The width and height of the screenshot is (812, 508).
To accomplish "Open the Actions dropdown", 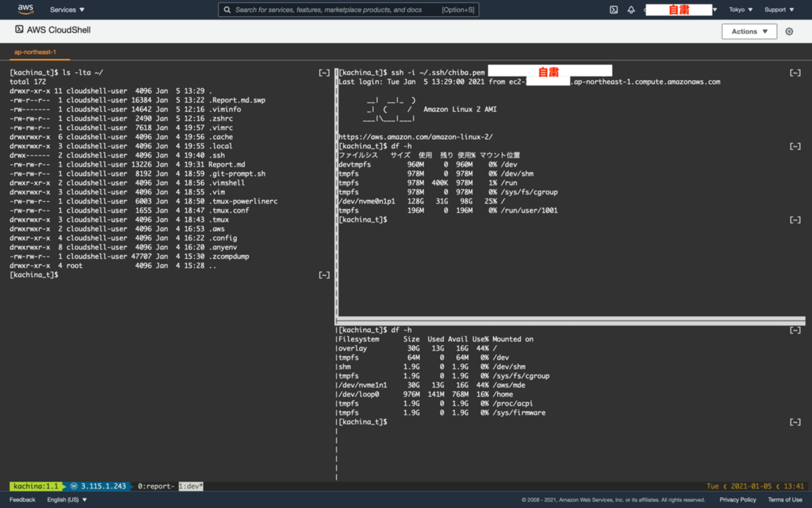I will (x=749, y=31).
